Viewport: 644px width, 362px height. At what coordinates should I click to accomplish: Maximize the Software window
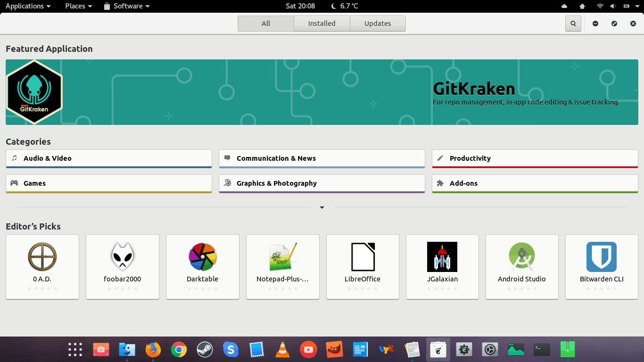(614, 24)
